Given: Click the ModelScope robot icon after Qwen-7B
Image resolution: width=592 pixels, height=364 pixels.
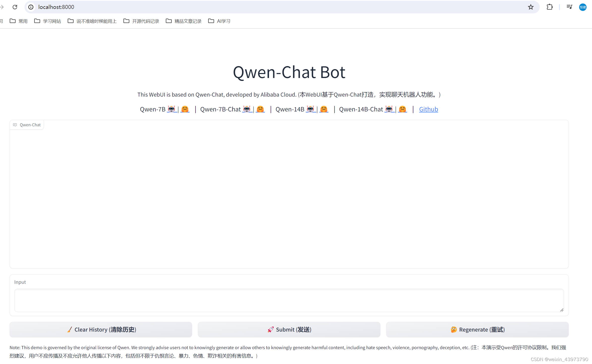Looking at the screenshot, I should pyautogui.click(x=171, y=109).
